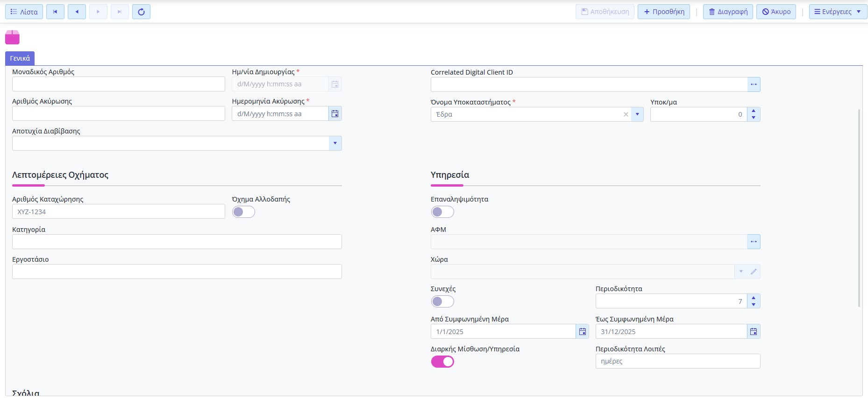The height and width of the screenshot is (398, 868).
Task: Enable the Όχημα Αλλοδαπής toggle
Action: tap(243, 212)
